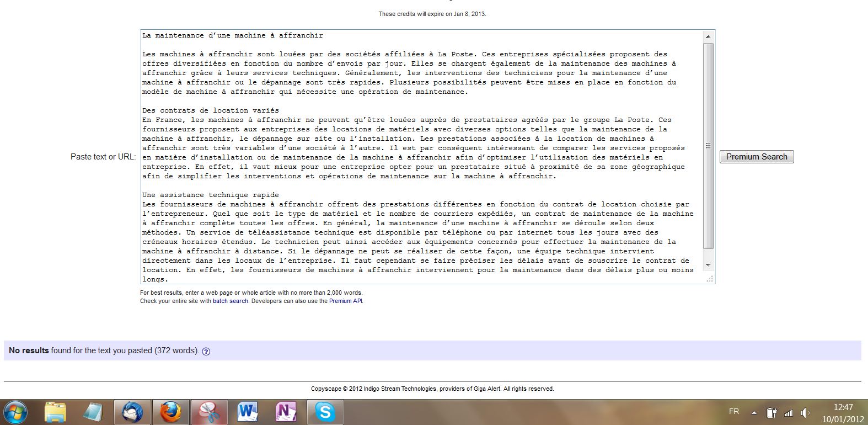Open the Notepad taskbar icon
Image resolution: width=868 pixels, height=425 pixels.
(x=93, y=412)
